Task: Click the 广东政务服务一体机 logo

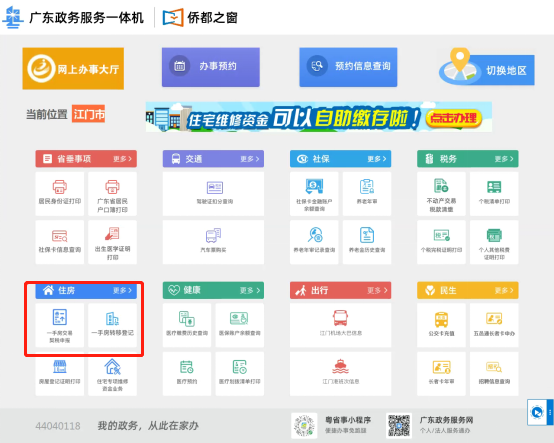Action: 73,17
